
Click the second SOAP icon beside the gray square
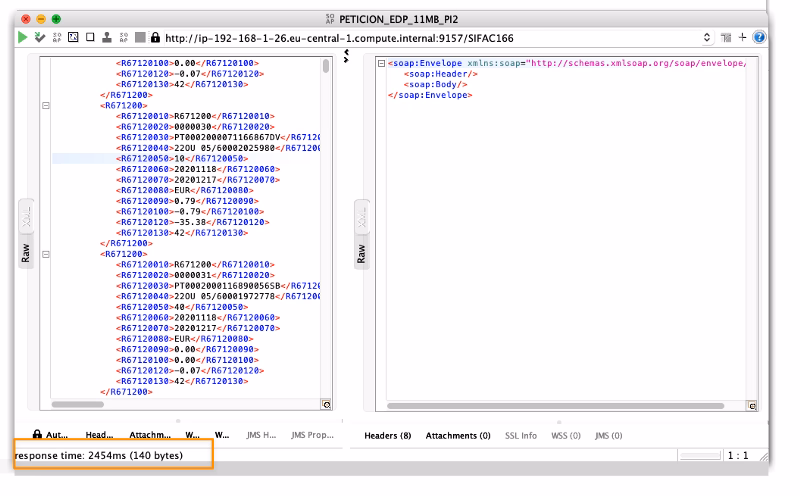point(123,37)
